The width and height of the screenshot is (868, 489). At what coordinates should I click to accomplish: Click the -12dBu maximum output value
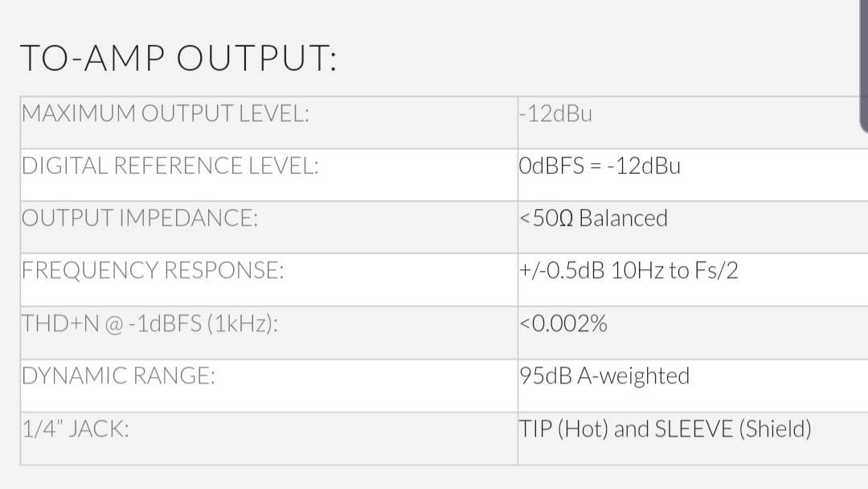[x=555, y=113]
